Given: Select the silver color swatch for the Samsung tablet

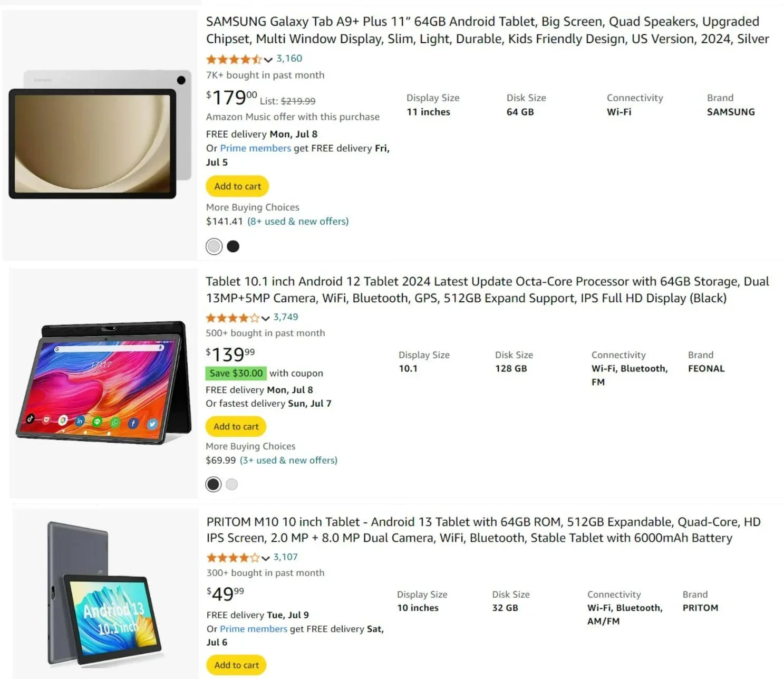Looking at the screenshot, I should (x=214, y=246).
